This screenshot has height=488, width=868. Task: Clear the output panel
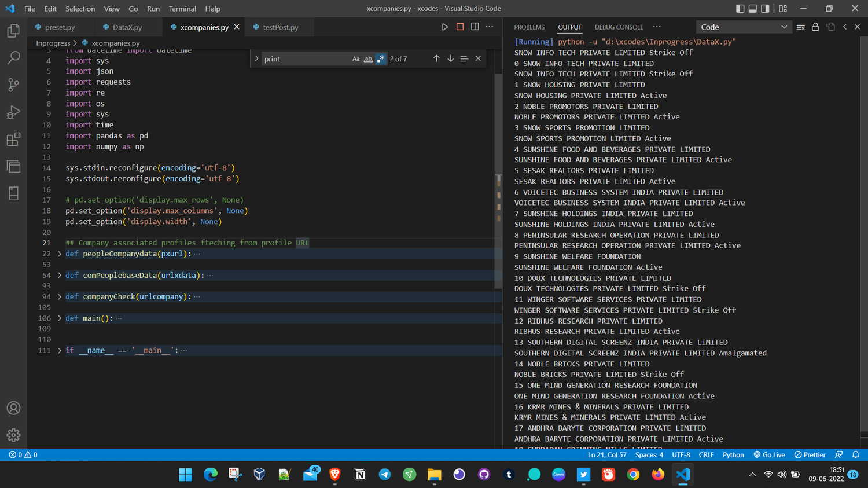[x=801, y=27]
